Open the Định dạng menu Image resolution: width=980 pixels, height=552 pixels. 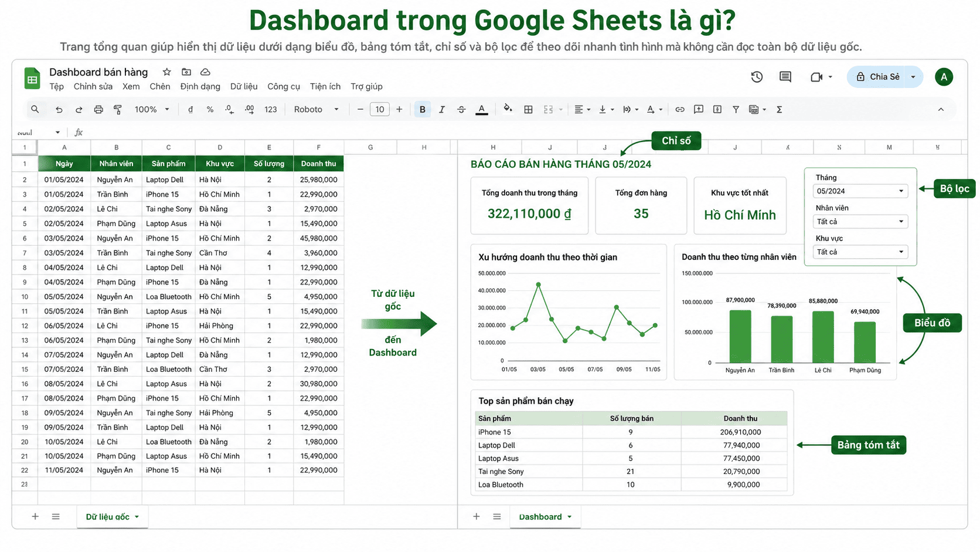(200, 86)
